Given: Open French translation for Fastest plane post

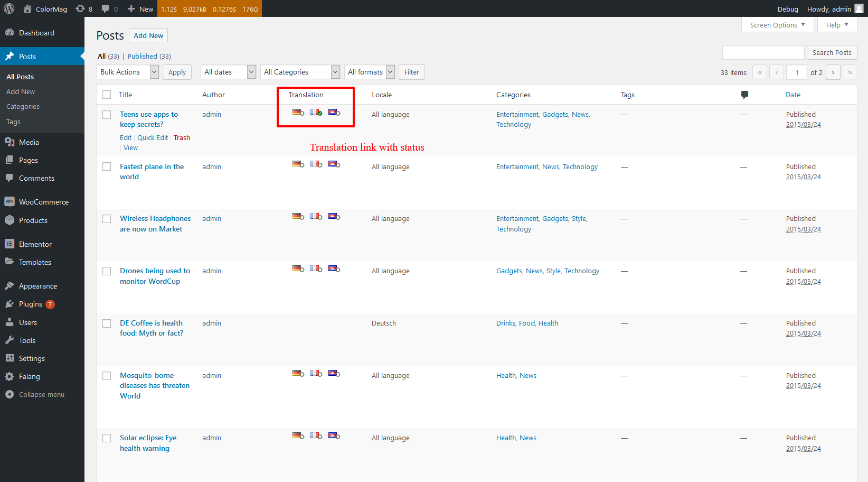Looking at the screenshot, I should (316, 164).
